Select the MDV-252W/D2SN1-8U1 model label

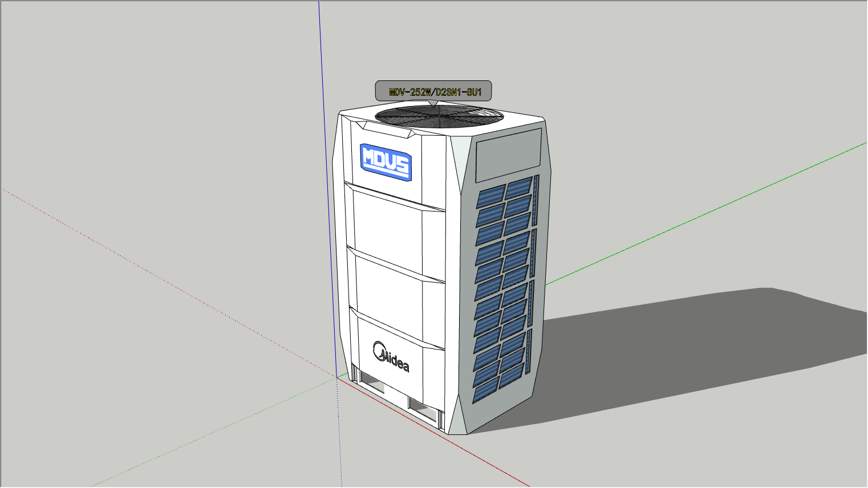pos(433,91)
